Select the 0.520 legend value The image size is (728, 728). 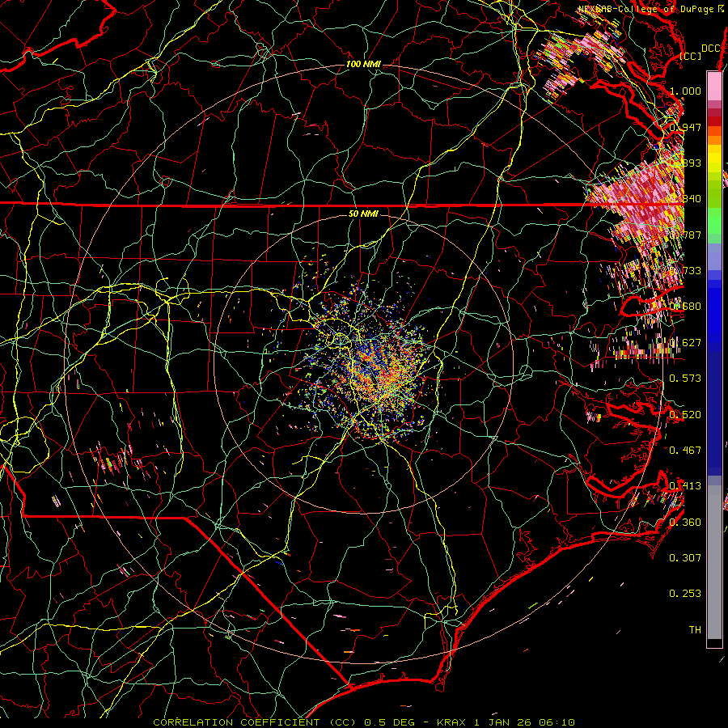pyautogui.click(x=685, y=414)
